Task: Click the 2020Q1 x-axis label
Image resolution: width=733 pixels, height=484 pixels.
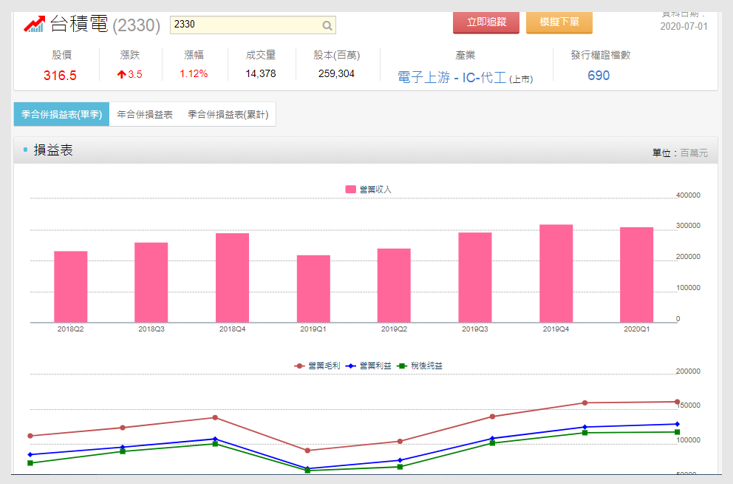Action: pyautogui.click(x=637, y=329)
